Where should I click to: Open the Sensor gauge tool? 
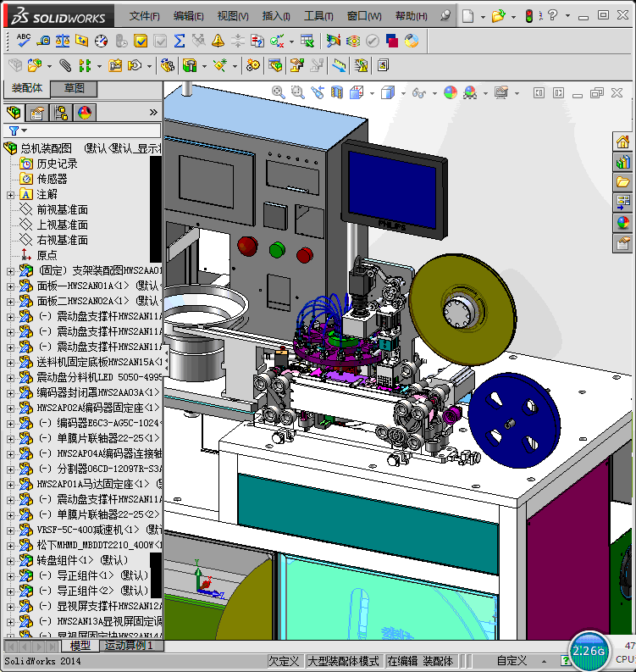[x=101, y=42]
